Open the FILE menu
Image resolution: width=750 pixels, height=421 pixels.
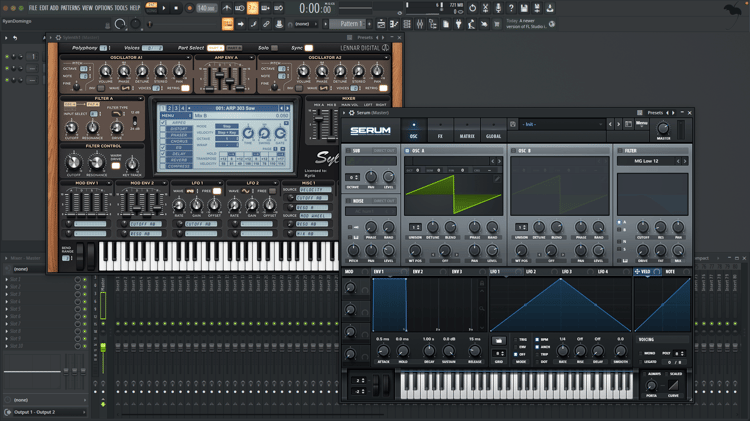click(x=33, y=8)
